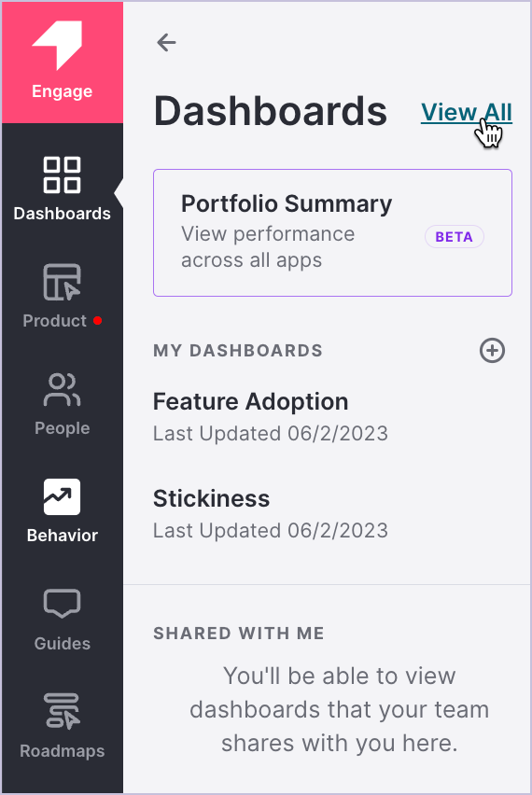
Task: Click the Engage logo icon
Action: [57, 45]
